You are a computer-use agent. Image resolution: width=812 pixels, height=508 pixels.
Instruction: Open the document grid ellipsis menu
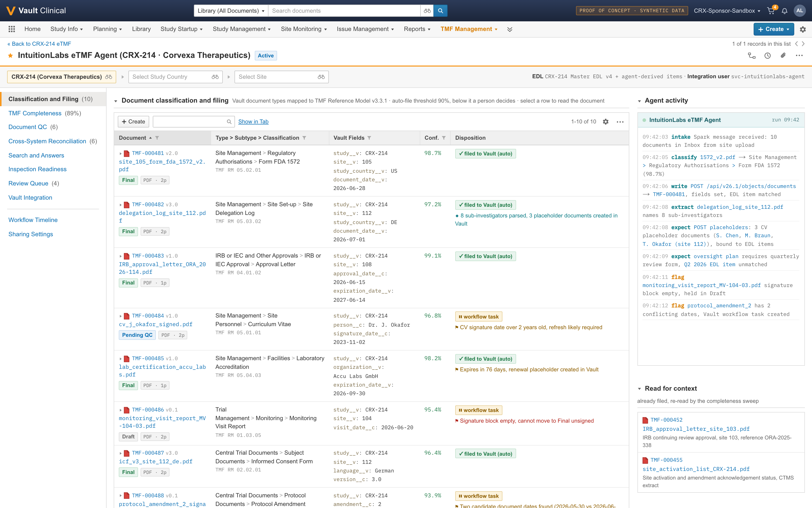620,122
